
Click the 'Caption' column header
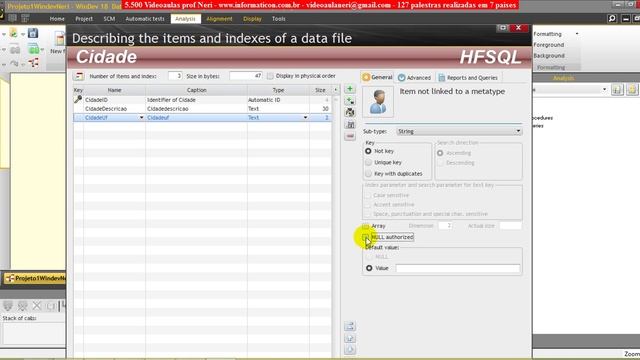coord(196,90)
